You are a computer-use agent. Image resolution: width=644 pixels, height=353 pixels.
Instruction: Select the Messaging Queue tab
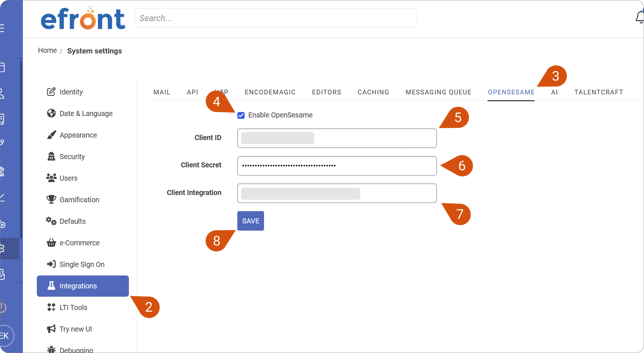click(438, 92)
